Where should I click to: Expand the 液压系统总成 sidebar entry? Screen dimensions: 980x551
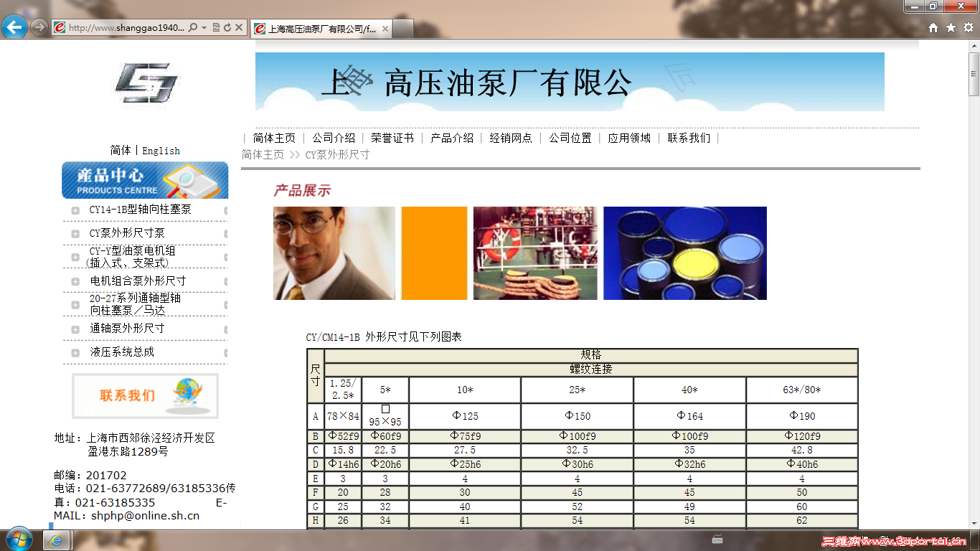(74, 352)
